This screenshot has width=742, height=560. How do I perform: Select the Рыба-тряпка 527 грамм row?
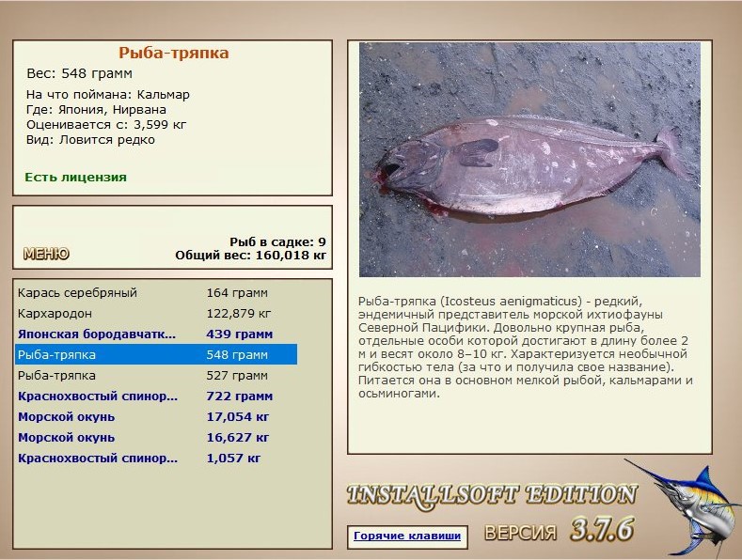[156, 376]
